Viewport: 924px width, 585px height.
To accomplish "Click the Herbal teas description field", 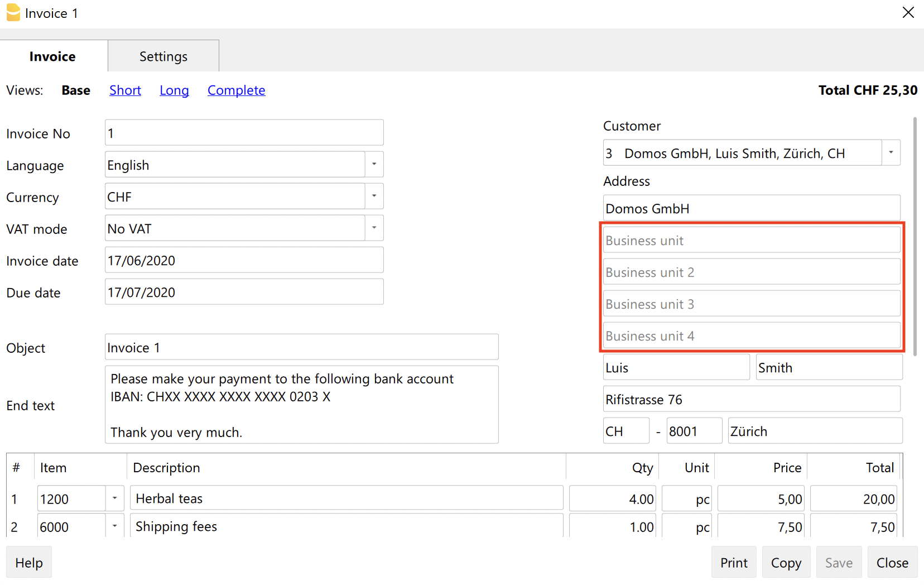I will [x=346, y=498].
